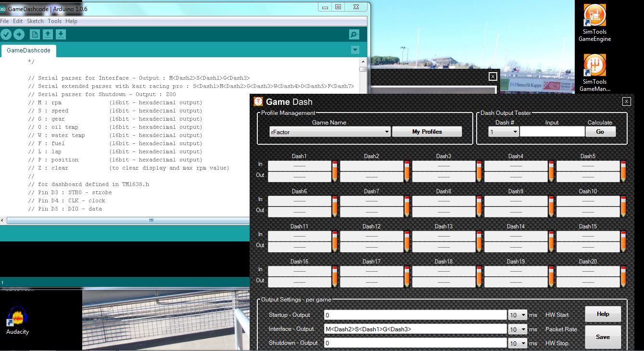Open the Arduino Sketch menu
This screenshot has height=351, width=644.
[35, 21]
